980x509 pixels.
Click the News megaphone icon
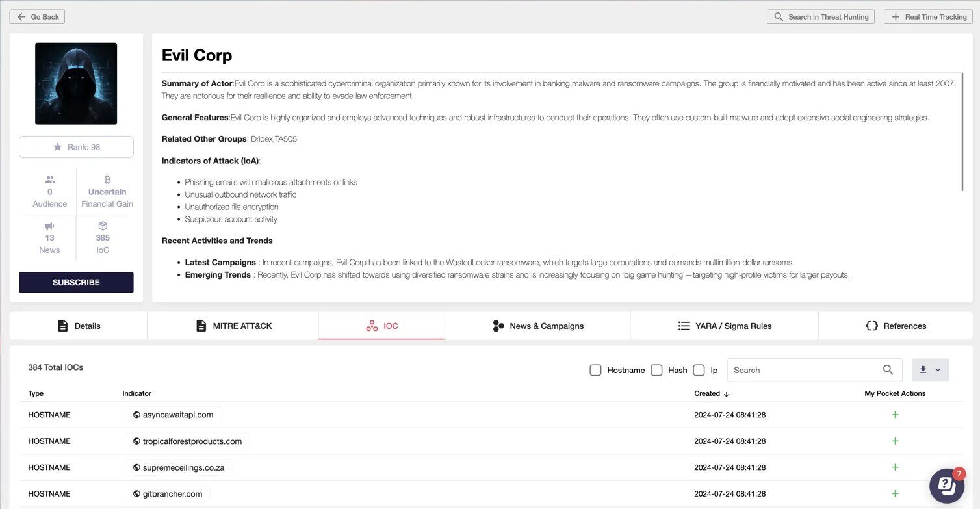click(49, 226)
